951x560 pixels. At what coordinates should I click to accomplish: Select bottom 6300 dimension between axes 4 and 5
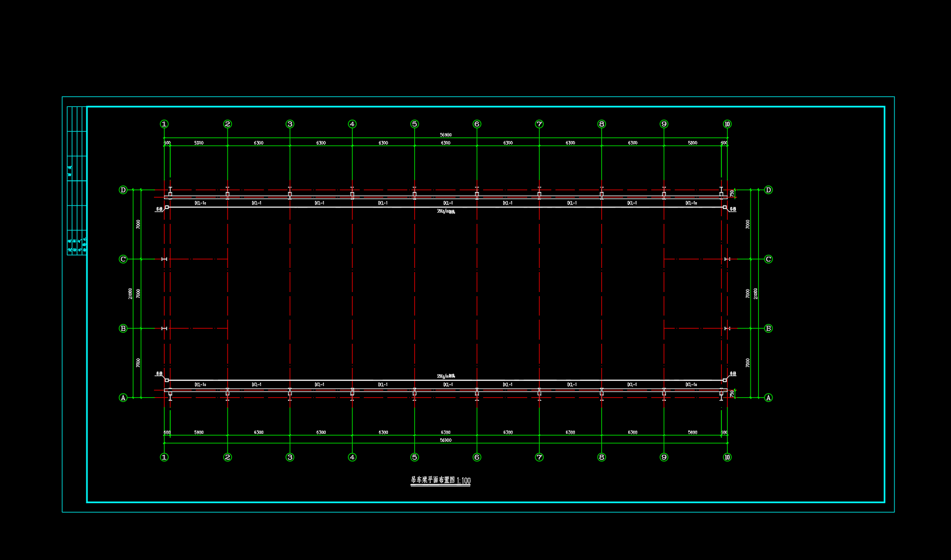click(383, 432)
